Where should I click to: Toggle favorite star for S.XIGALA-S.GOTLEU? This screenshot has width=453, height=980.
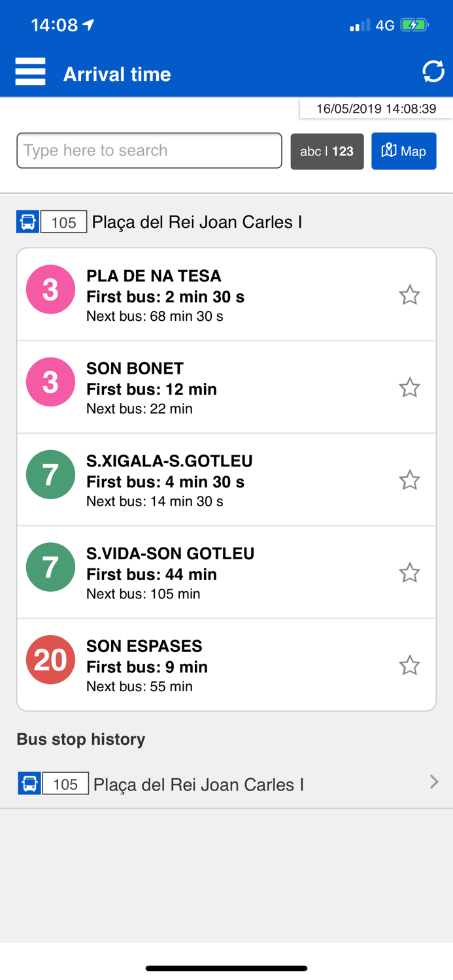tap(410, 480)
